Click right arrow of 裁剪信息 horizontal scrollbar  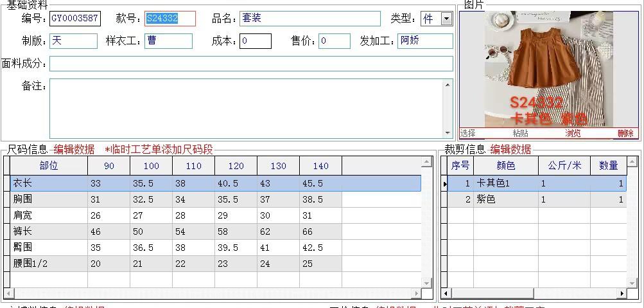(621, 294)
